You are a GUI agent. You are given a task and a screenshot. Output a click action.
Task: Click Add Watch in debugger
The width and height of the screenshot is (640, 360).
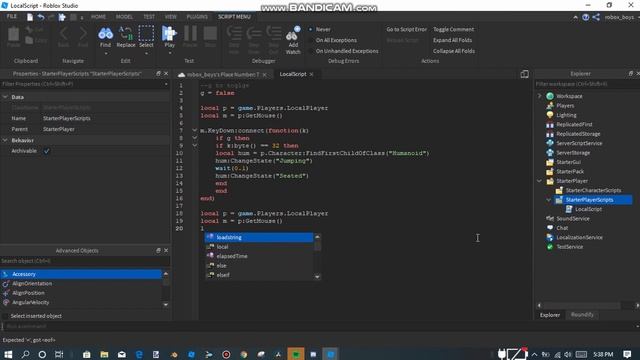[x=293, y=40]
